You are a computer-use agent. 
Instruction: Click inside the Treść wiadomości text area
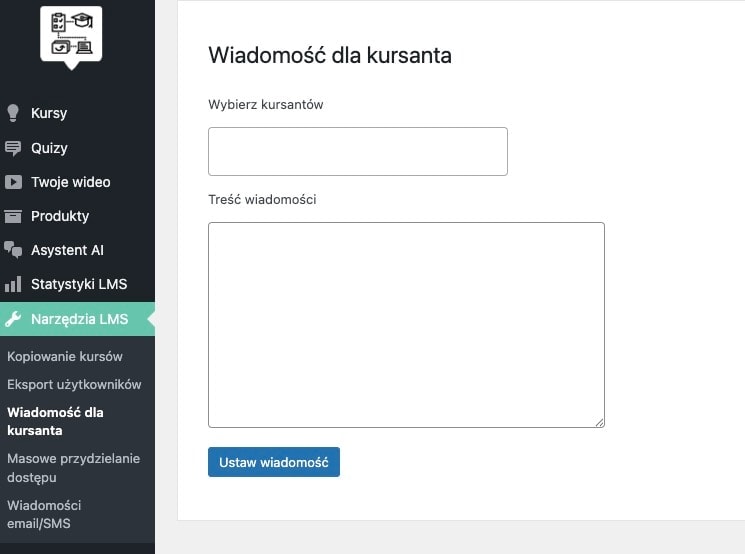(406, 325)
